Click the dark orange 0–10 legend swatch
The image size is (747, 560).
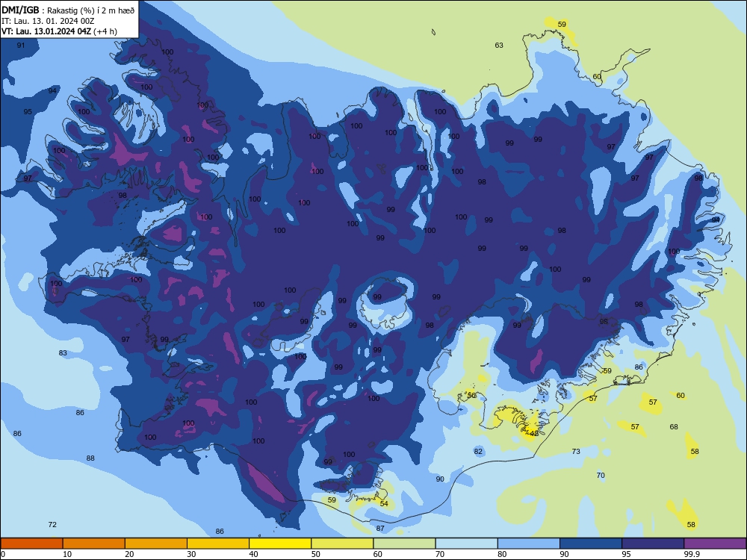point(31,544)
